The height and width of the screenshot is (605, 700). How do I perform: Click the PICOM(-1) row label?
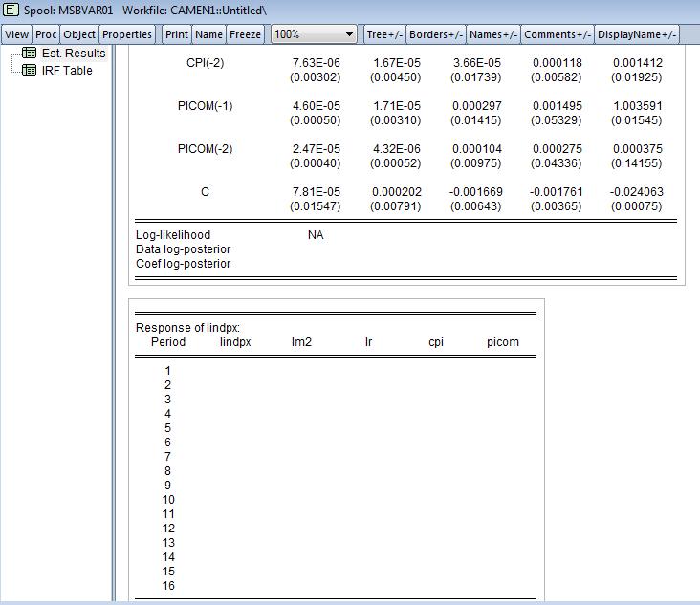[x=205, y=106]
